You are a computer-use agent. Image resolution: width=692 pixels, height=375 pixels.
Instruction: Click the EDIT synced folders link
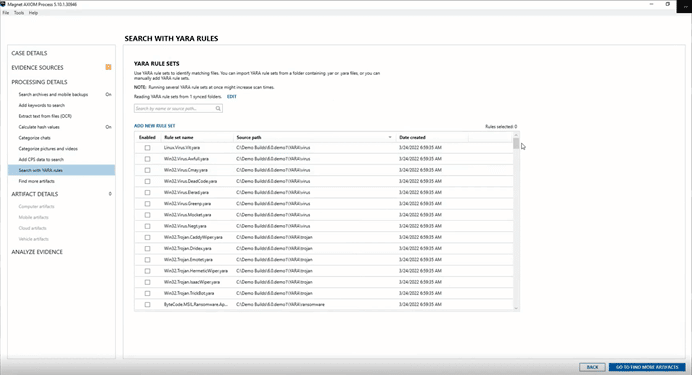(x=232, y=97)
